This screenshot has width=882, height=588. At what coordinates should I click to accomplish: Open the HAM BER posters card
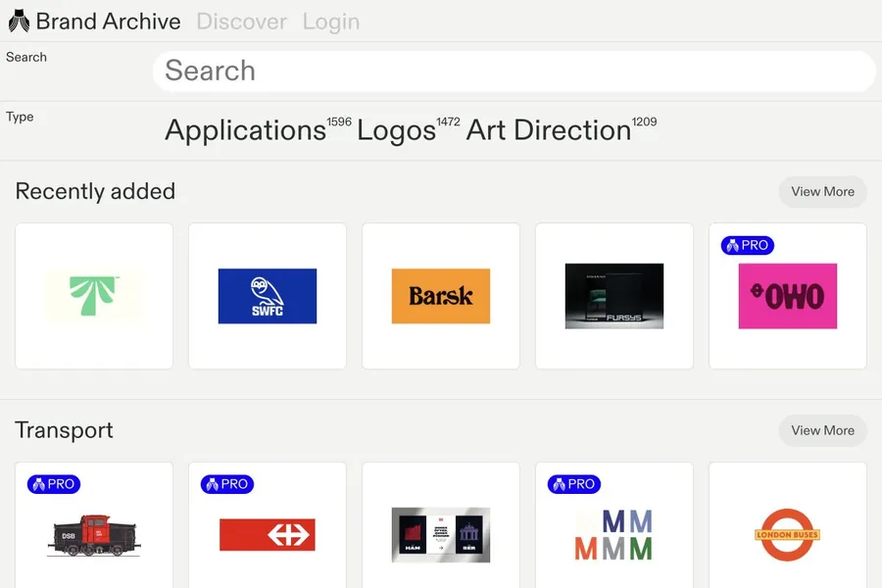(441, 525)
